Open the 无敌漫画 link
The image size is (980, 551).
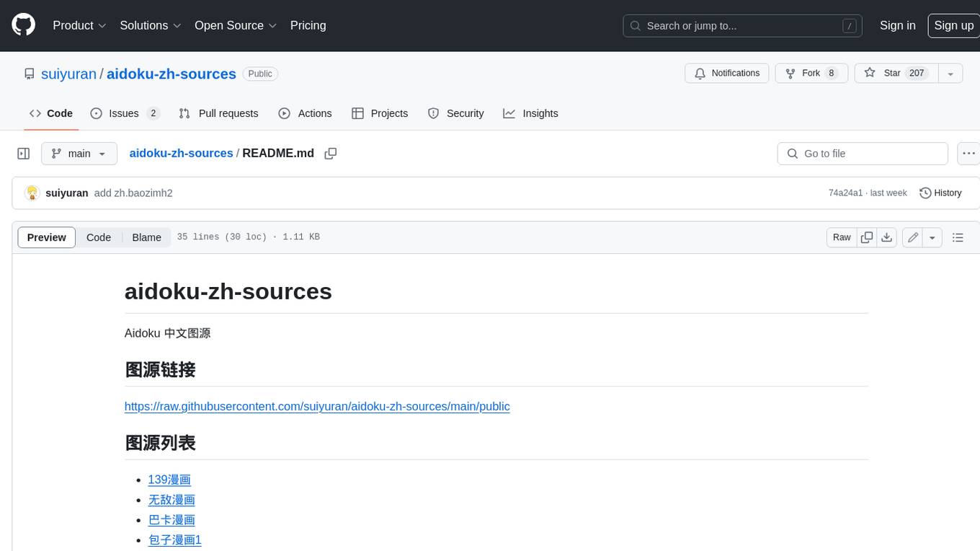coord(171,500)
